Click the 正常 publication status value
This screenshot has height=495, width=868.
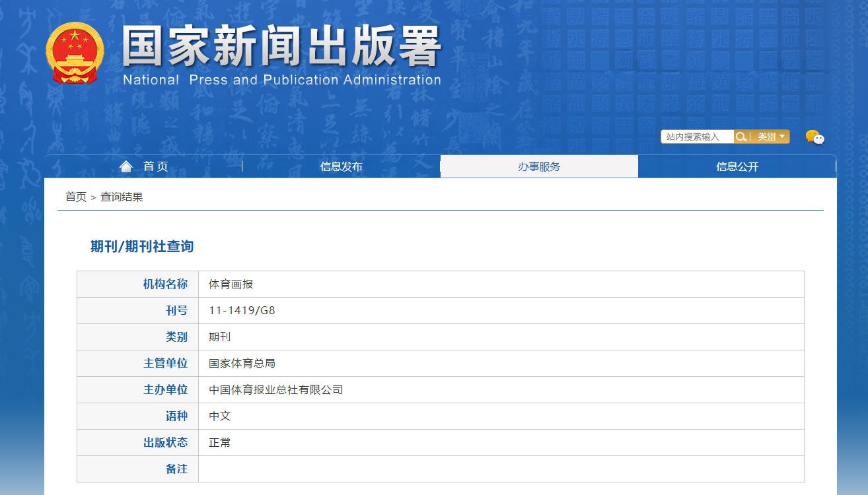tap(220, 443)
